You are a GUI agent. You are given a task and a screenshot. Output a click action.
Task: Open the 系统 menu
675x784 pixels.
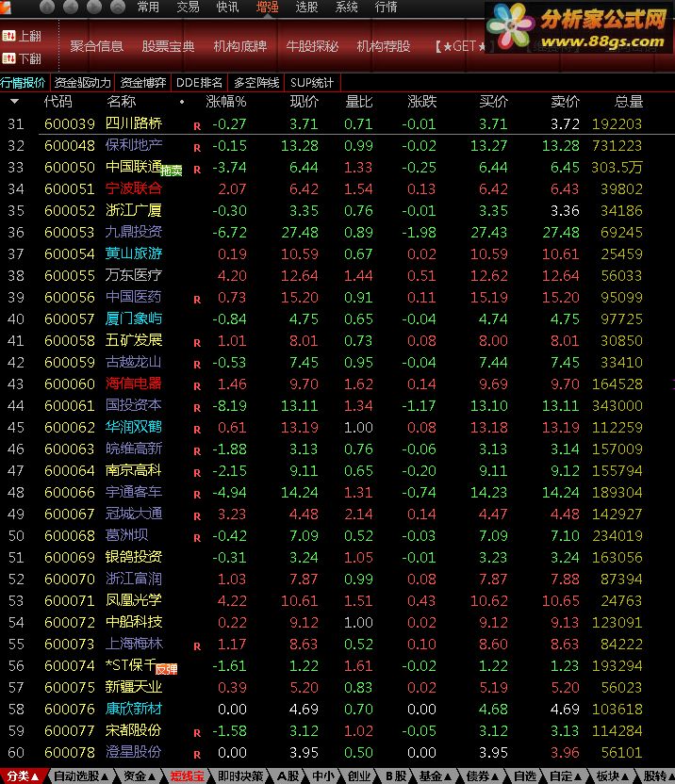(x=346, y=7)
